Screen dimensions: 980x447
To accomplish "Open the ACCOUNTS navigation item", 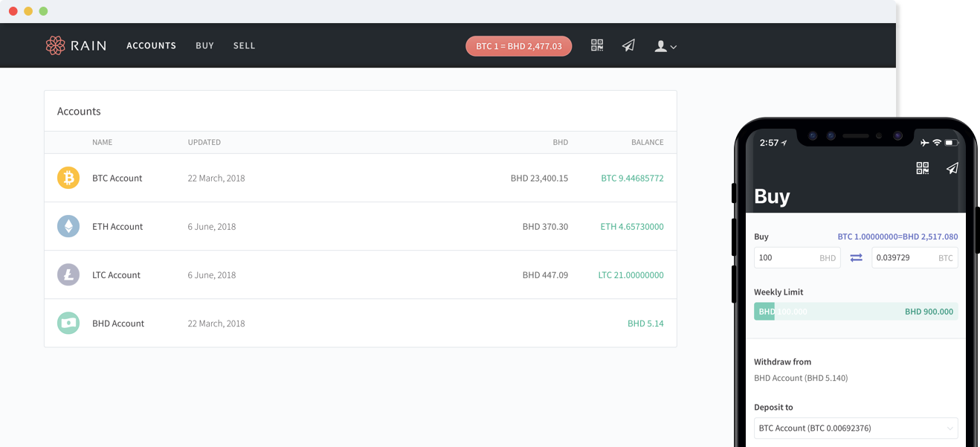I will (151, 45).
